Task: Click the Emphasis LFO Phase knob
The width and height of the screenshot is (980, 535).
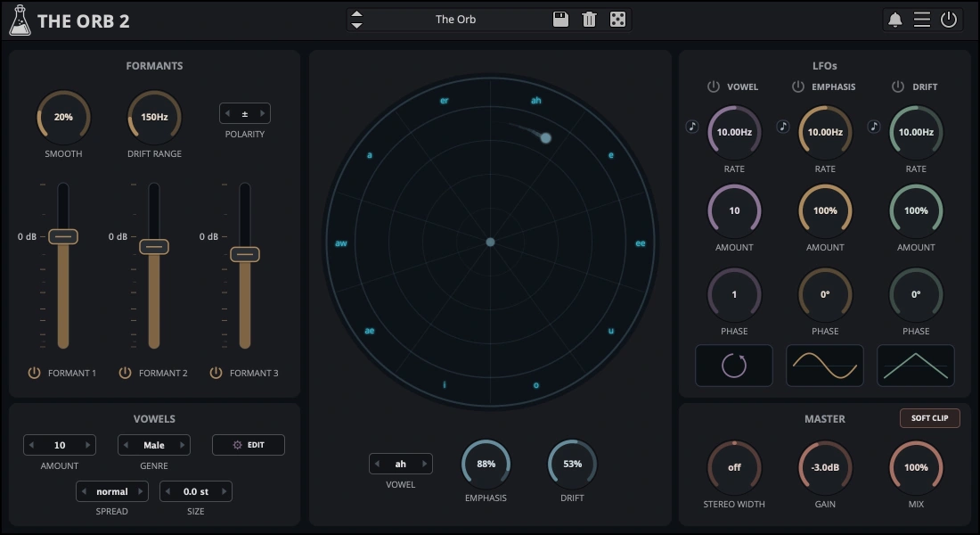Action: (x=825, y=295)
